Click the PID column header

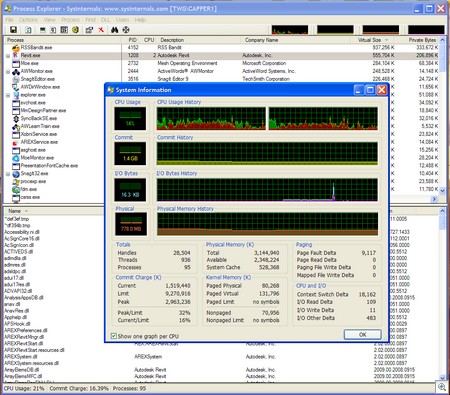point(133,40)
